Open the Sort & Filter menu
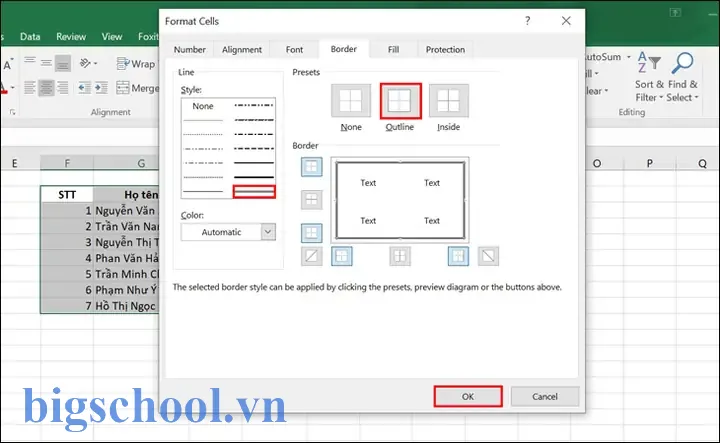720x443 pixels. 649,77
